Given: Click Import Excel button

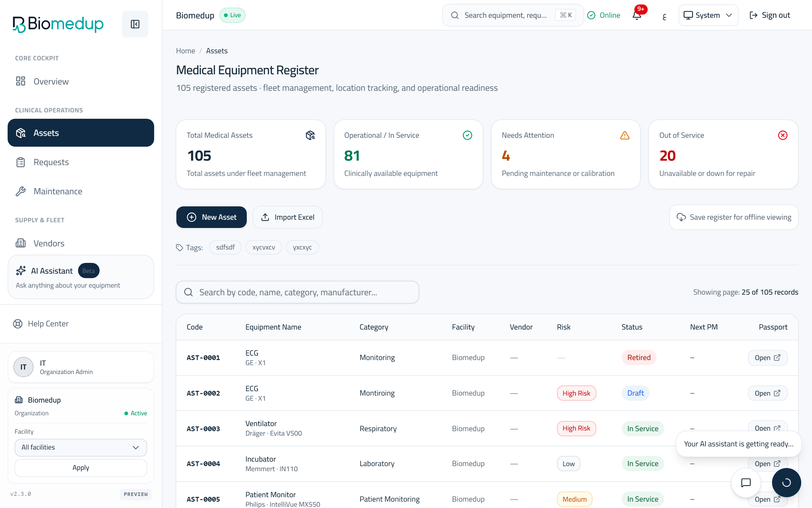Looking at the screenshot, I should (288, 217).
